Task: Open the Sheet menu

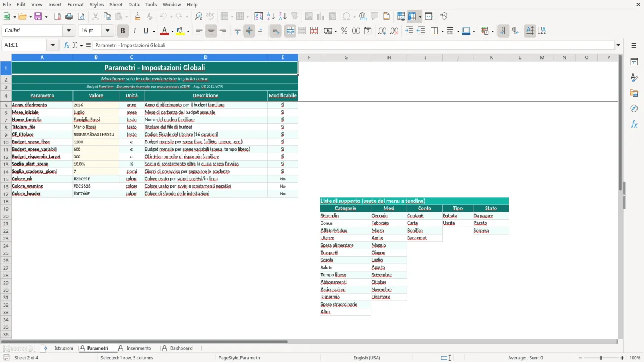Action: (116, 4)
